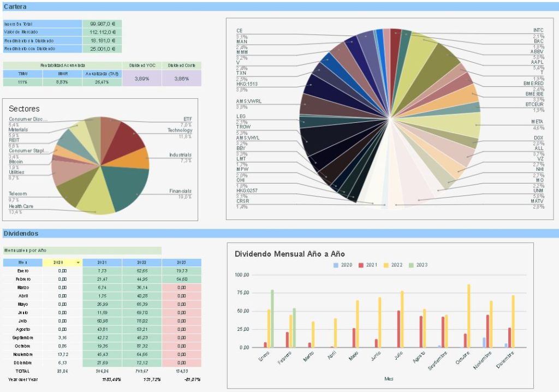Open the 2020 column filter dropdown
The height and width of the screenshot is (392, 559).
click(78, 263)
